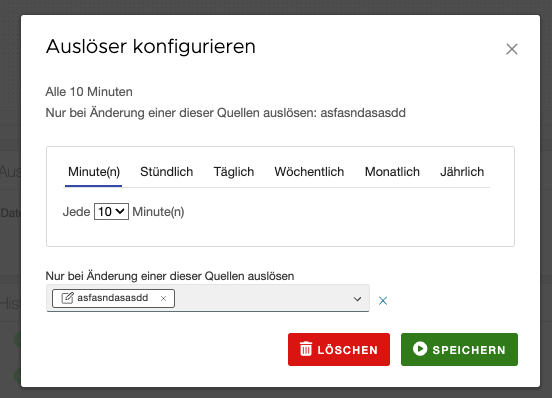Close the Auslöser konfigurieren dialog

click(512, 49)
